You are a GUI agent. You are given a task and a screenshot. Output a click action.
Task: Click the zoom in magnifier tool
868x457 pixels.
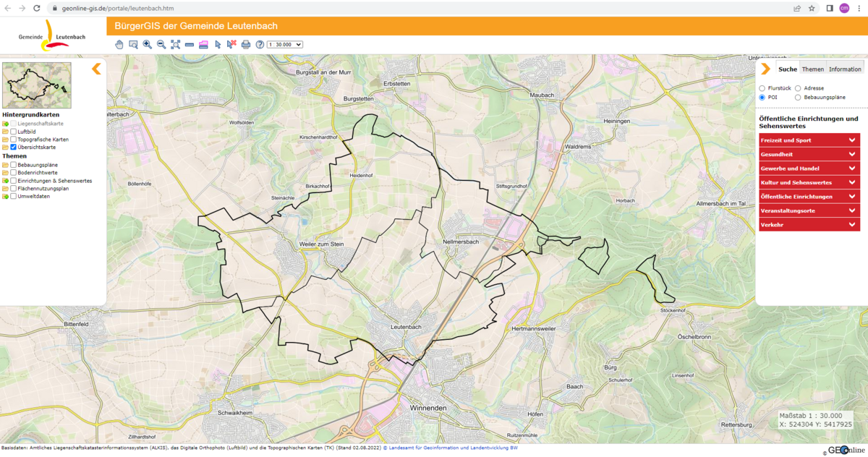[148, 44]
